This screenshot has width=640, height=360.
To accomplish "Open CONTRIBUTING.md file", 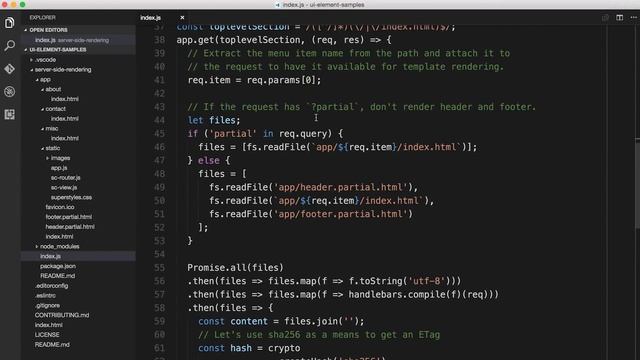I will (62, 315).
